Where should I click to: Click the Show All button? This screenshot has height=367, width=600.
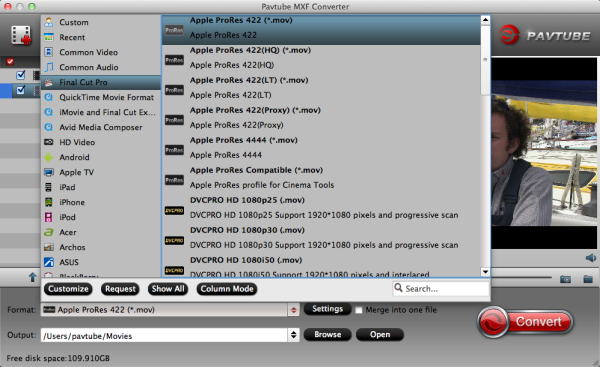(168, 289)
